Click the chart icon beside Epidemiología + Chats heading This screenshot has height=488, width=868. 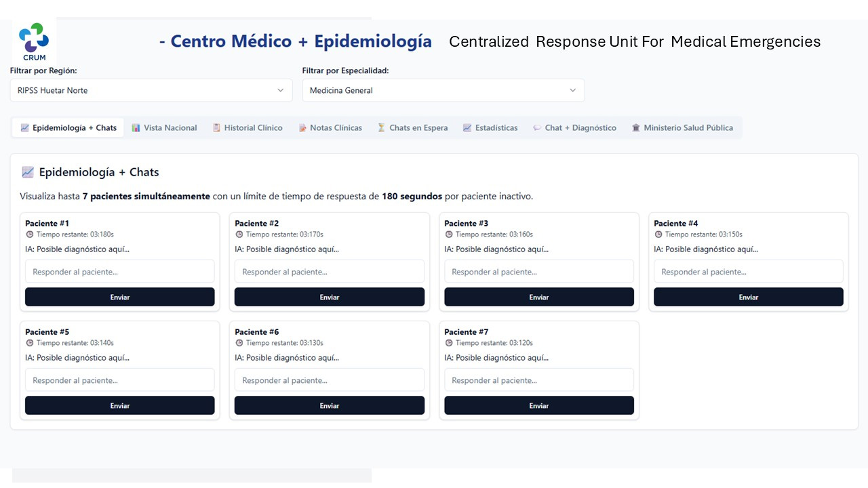coord(28,172)
